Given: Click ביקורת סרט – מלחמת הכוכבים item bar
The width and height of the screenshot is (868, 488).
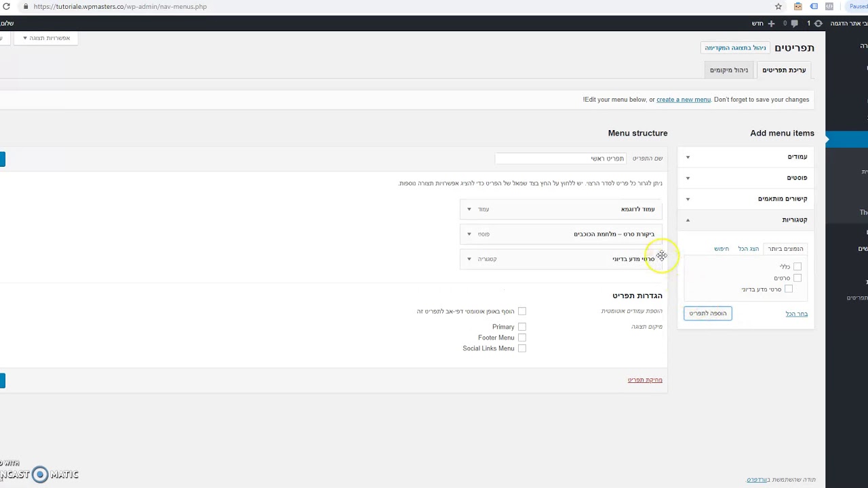Looking at the screenshot, I should pos(561,234).
